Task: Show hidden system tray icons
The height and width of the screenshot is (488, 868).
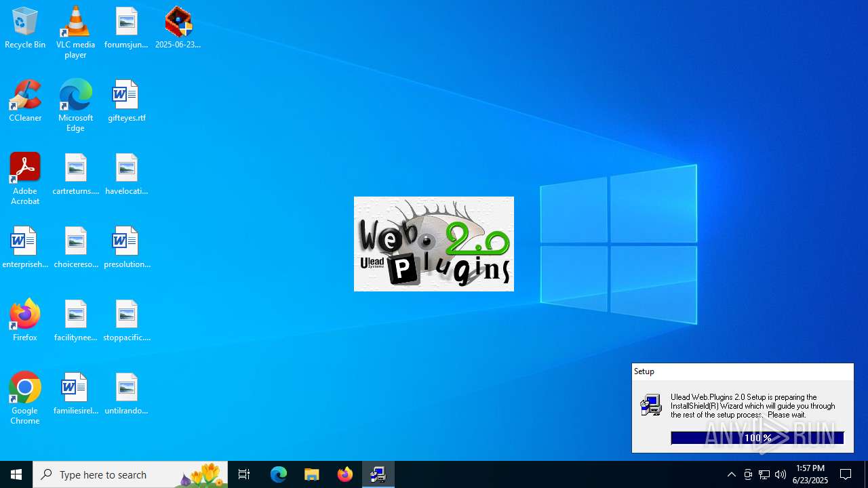Action: 732,474
